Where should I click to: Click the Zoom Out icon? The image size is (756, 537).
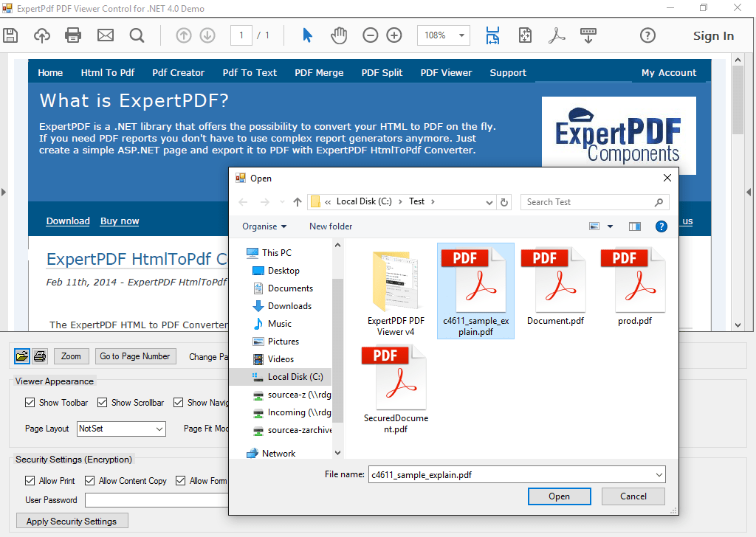[x=370, y=35]
